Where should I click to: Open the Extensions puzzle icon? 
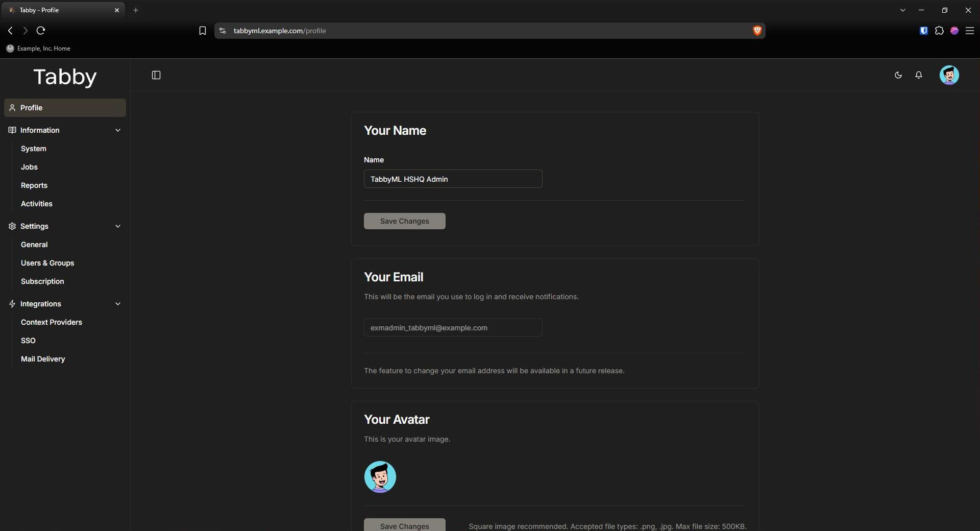939,31
